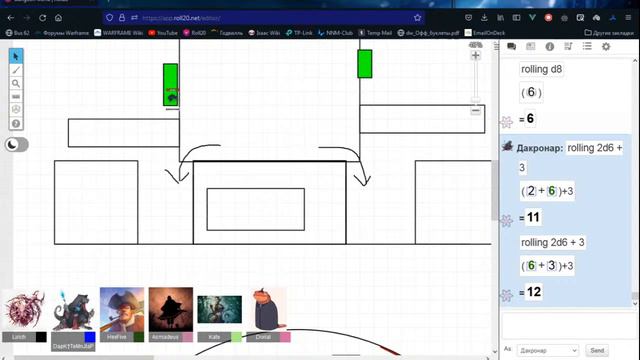Reload the page in browser
The width and height of the screenshot is (640, 360).
click(42, 18)
